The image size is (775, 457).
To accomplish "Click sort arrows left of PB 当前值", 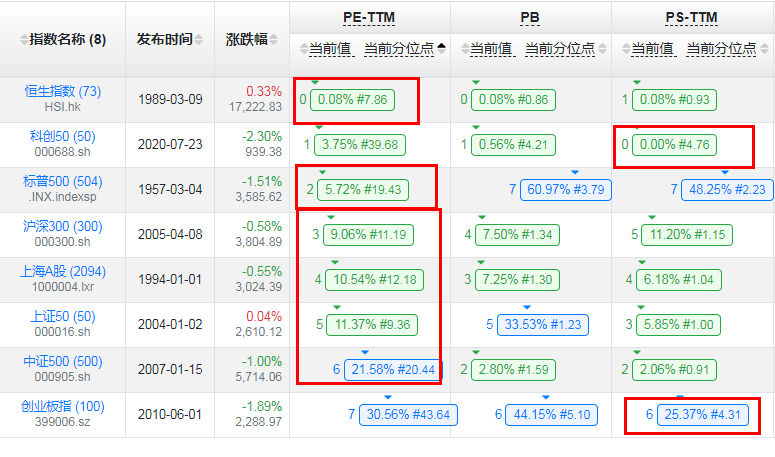I will coord(465,48).
